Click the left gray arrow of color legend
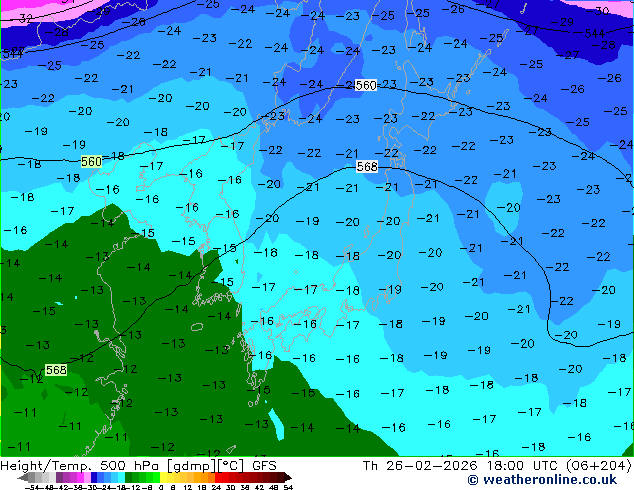634x490 pixels. (23, 477)
